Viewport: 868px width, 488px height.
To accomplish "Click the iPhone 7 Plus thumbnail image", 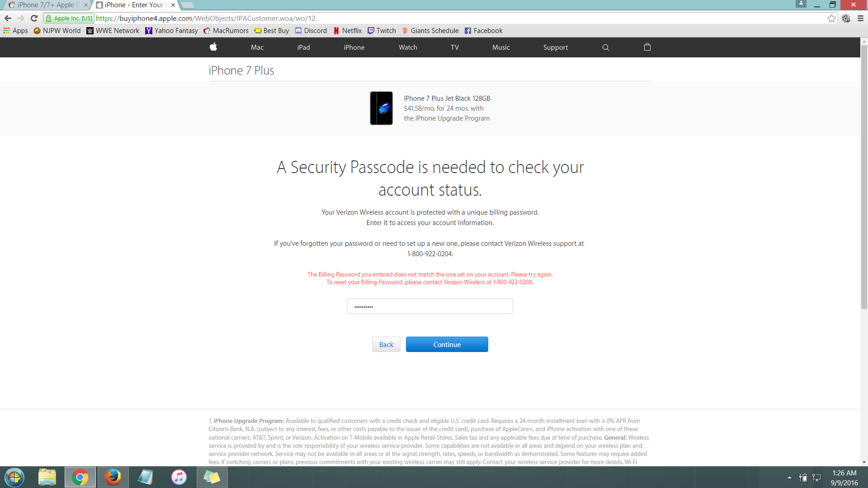I will (x=381, y=108).
